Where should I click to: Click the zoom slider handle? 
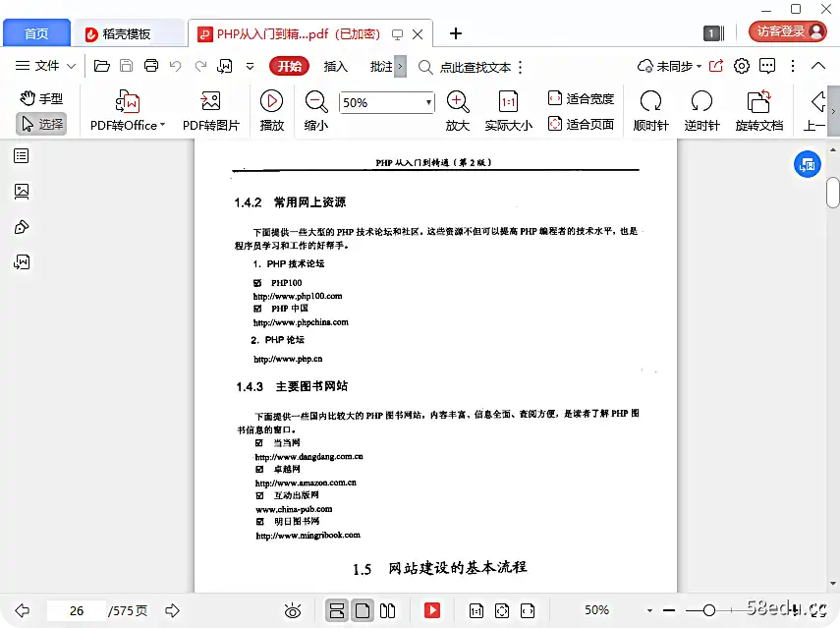709,609
